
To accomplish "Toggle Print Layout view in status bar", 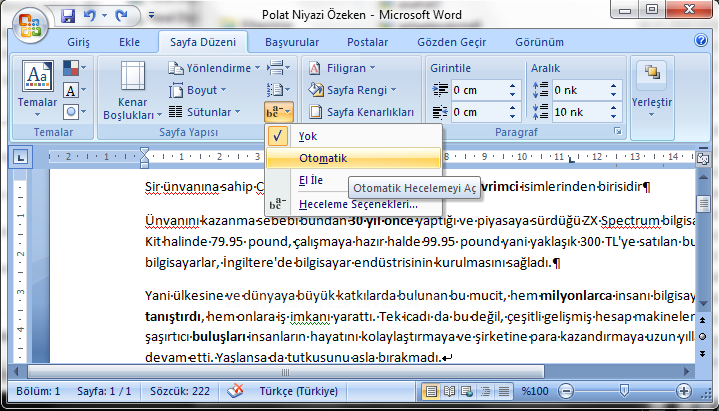I will tap(432, 391).
